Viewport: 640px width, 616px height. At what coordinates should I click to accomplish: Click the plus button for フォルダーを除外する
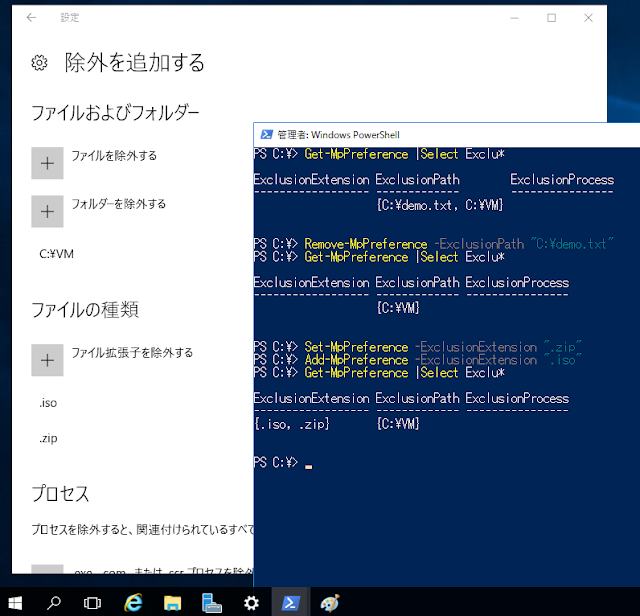[47, 211]
